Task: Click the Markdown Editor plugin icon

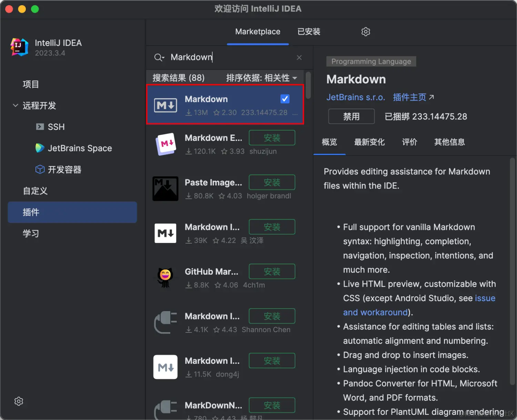Action: pos(166,144)
